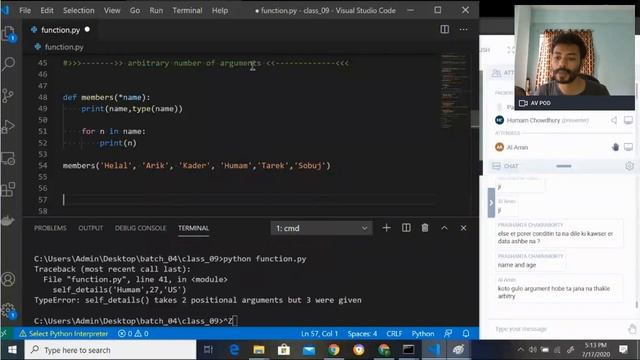Change language mode via Python
The height and width of the screenshot is (360, 640).
pos(423,333)
